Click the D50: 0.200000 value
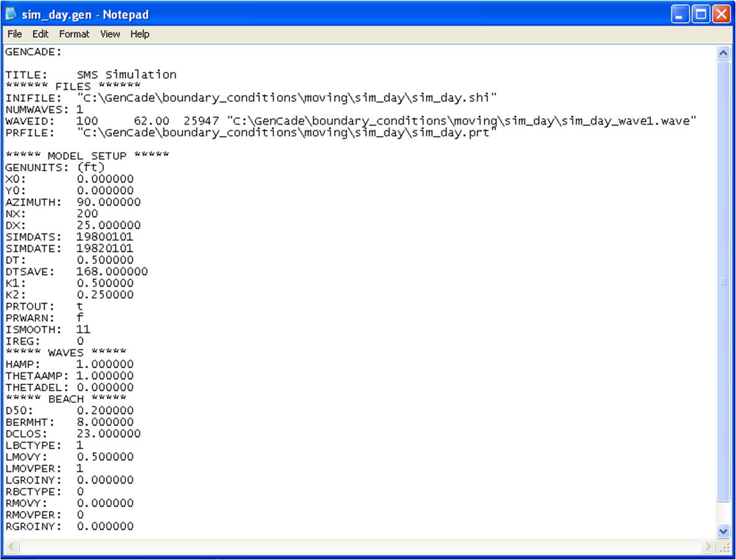This screenshot has width=736, height=560. click(x=105, y=410)
